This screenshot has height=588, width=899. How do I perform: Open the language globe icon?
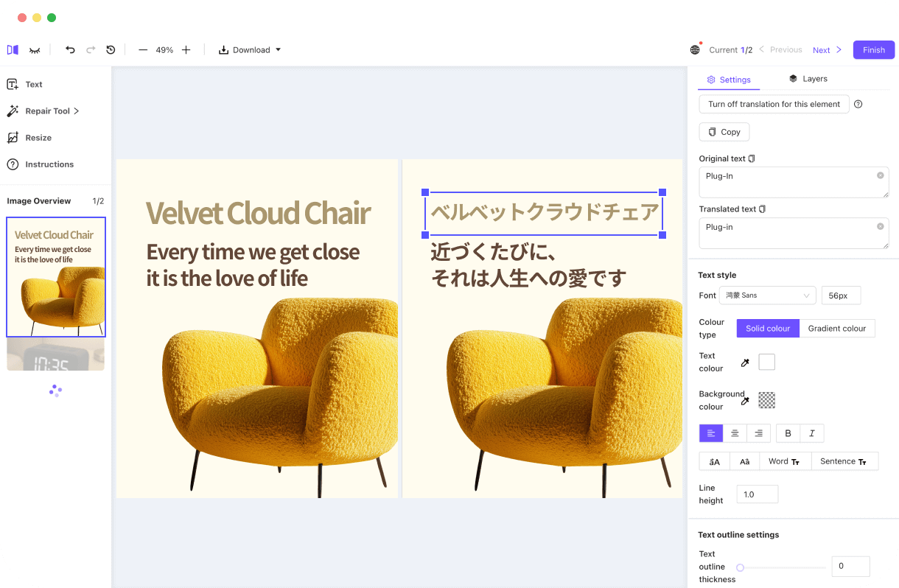tap(696, 50)
